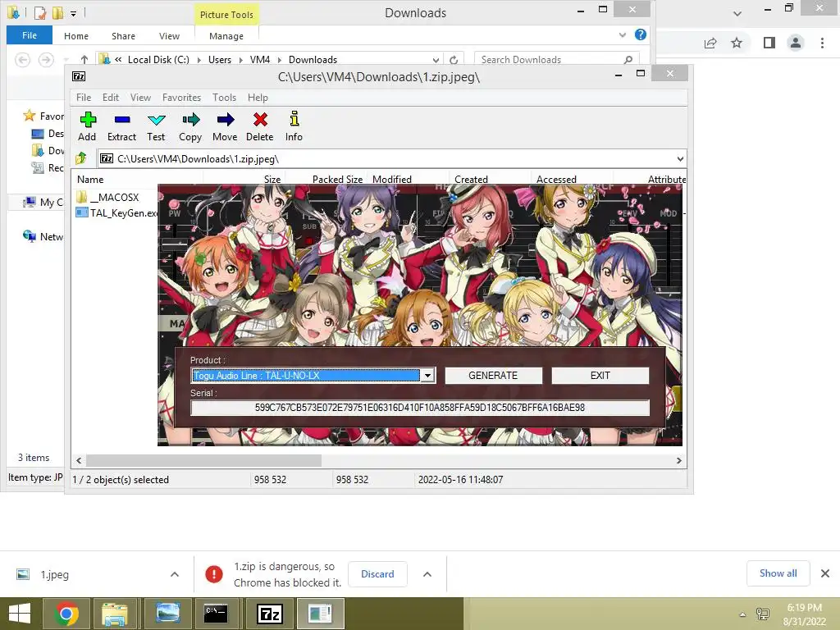Open the Help menu in 7-Zip
Viewport: 840px width, 630px height.
[258, 98]
